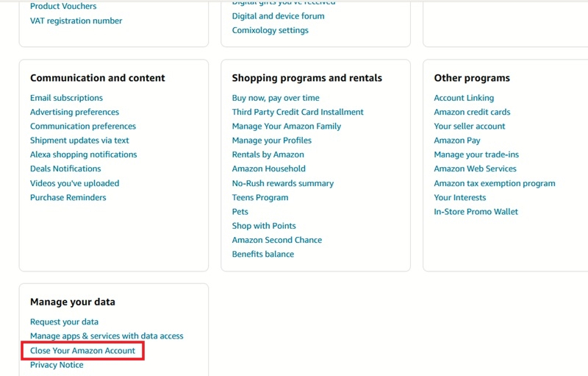Open Amazon Household link
The height and width of the screenshot is (376, 588).
point(269,169)
